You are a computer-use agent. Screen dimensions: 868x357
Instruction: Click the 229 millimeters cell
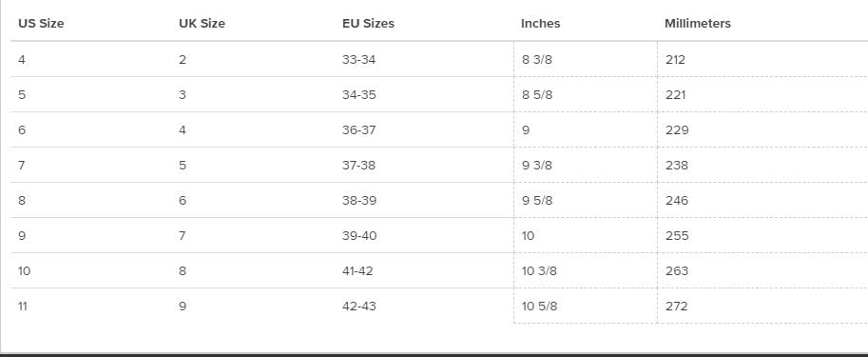[x=677, y=130]
